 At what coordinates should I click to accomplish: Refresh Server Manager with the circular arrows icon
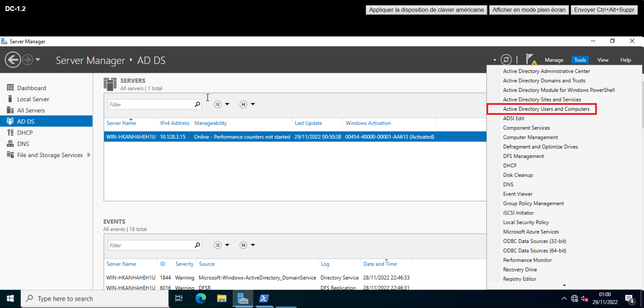(506, 60)
